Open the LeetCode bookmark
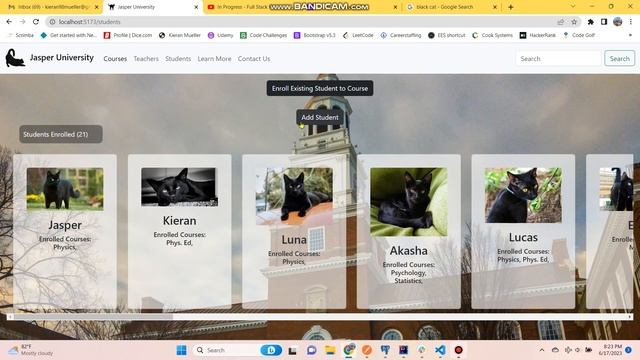The height and width of the screenshot is (360, 640). pos(358,35)
